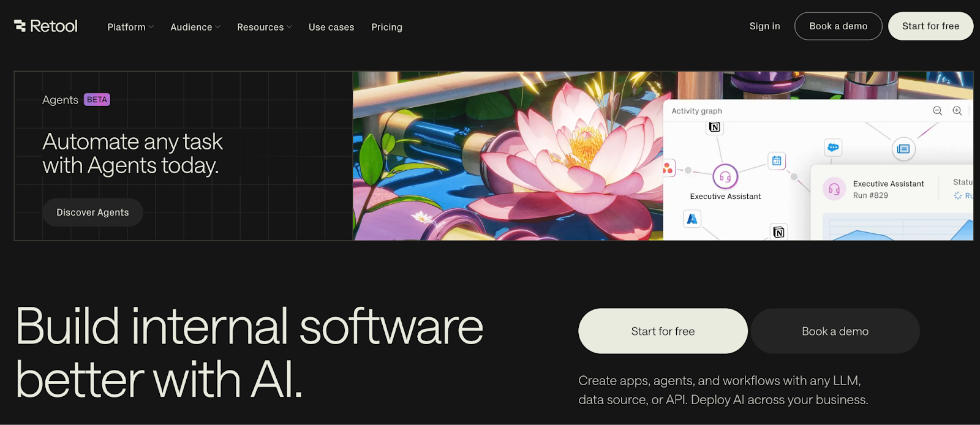Click the Executive Assistant headset node
This screenshot has height=425, width=980.
(x=725, y=177)
